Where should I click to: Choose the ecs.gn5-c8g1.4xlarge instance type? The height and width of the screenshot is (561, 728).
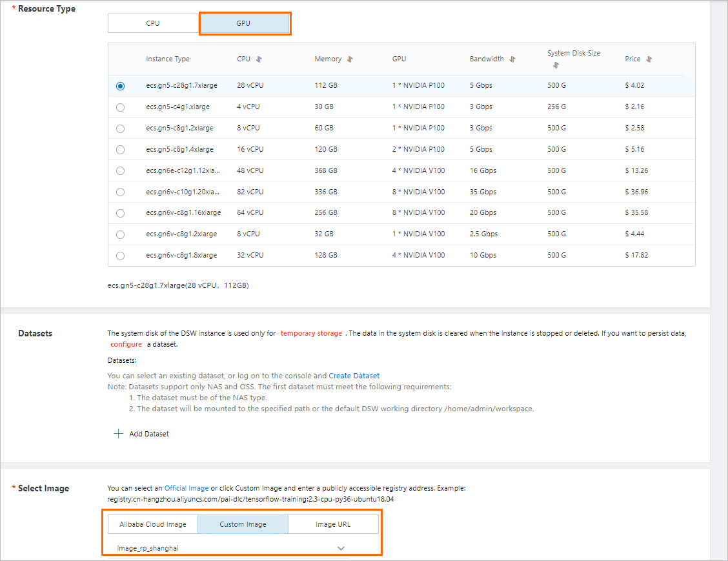(120, 149)
